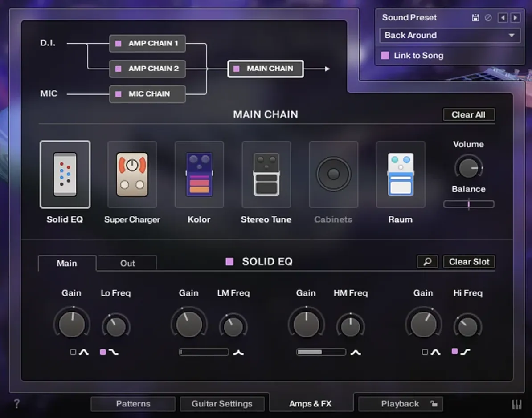Click low band shelf shape icon
The height and width of the screenshot is (418, 532).
(x=114, y=352)
